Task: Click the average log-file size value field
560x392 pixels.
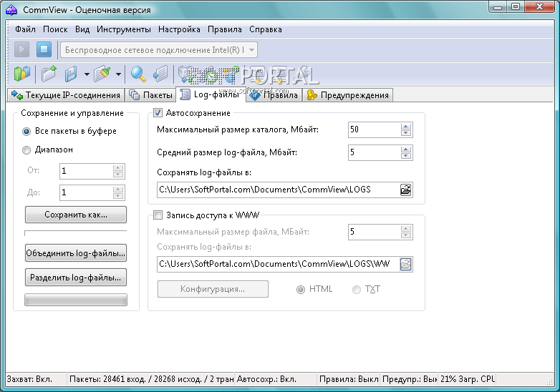Action: tap(375, 152)
